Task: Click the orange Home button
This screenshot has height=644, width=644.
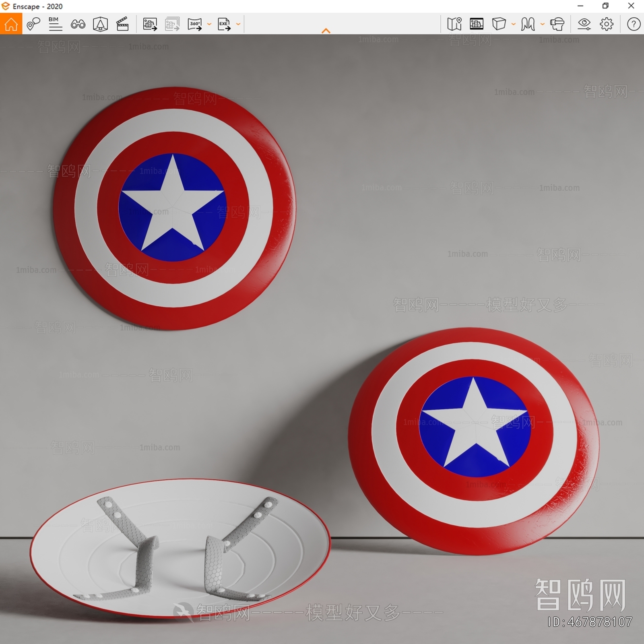Action: (x=11, y=24)
